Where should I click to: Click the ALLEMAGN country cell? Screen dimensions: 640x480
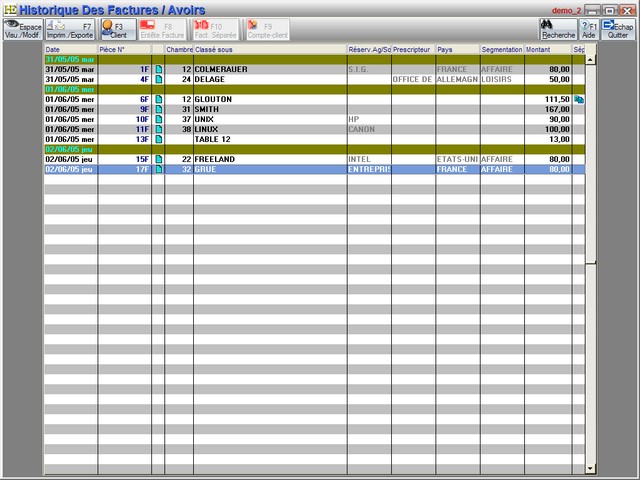[457, 79]
